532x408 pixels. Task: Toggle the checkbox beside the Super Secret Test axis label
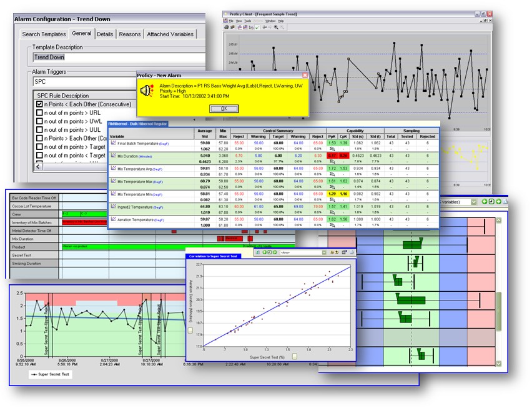(x=295, y=356)
